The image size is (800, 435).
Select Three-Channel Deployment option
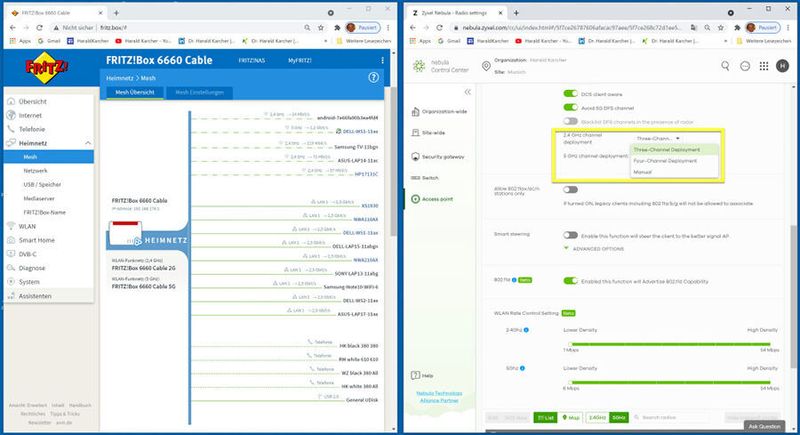(x=674, y=150)
